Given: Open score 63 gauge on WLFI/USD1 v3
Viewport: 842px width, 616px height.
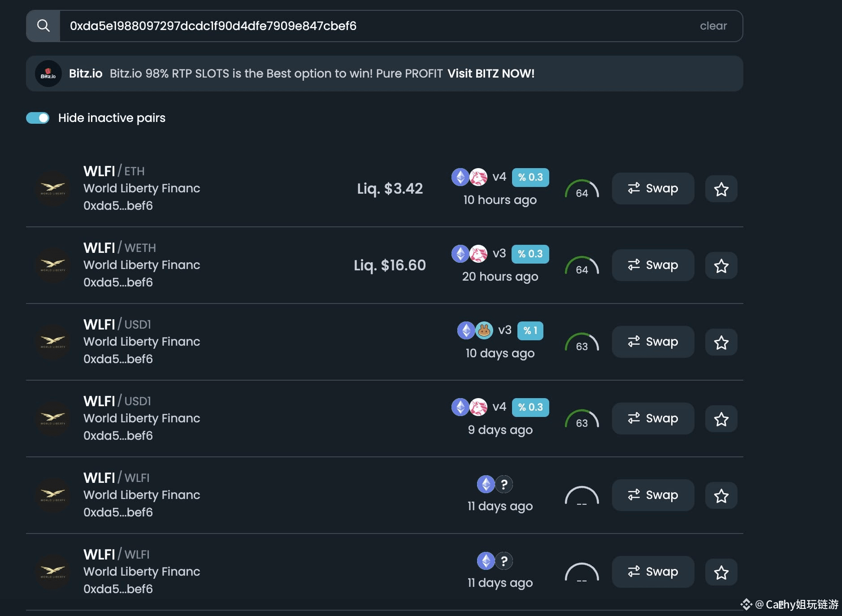Looking at the screenshot, I should (582, 342).
